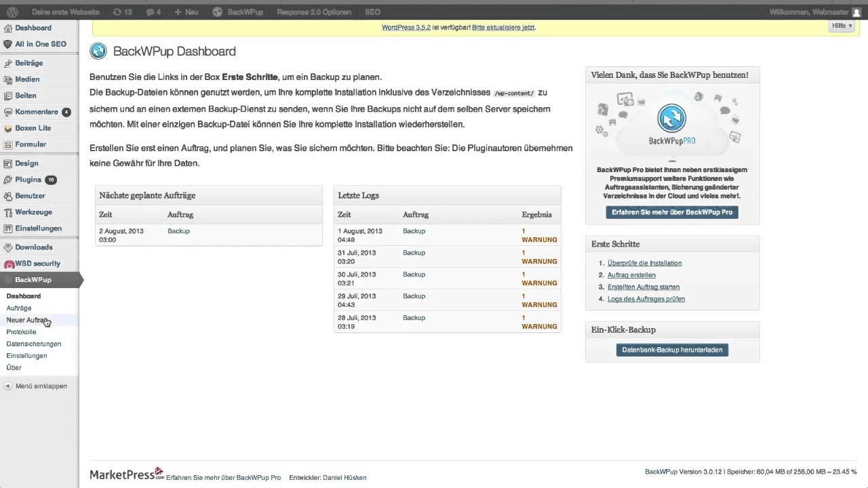The height and width of the screenshot is (488, 868).
Task: Open Beiträge via its pin icon
Action: pyautogui.click(x=8, y=63)
